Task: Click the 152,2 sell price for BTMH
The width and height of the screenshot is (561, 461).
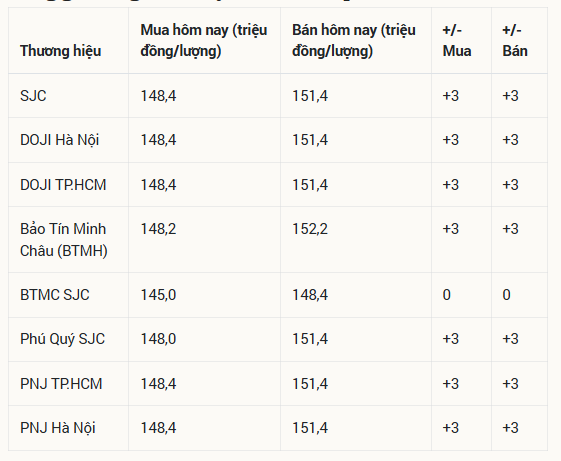Action: click(310, 229)
